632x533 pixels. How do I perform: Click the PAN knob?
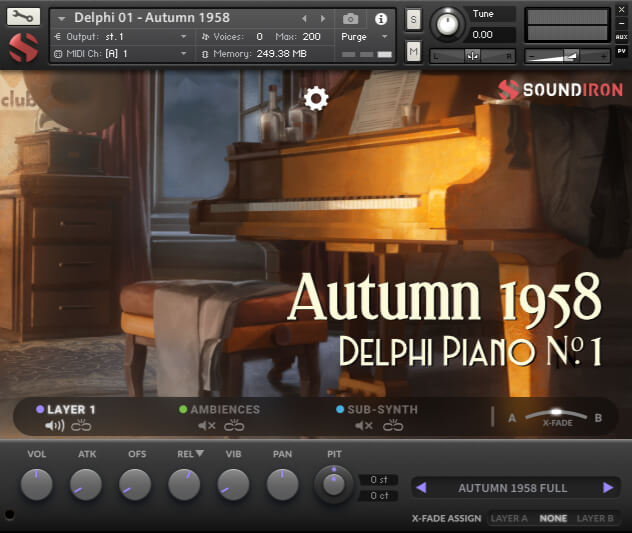[283, 484]
